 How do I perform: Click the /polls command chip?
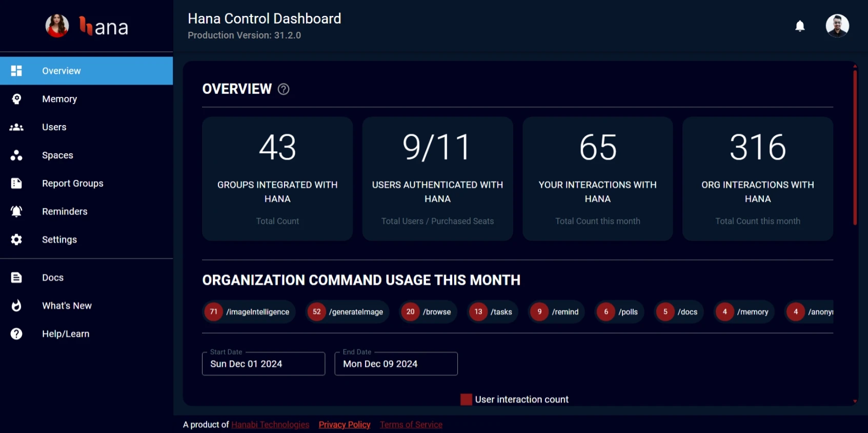620,312
